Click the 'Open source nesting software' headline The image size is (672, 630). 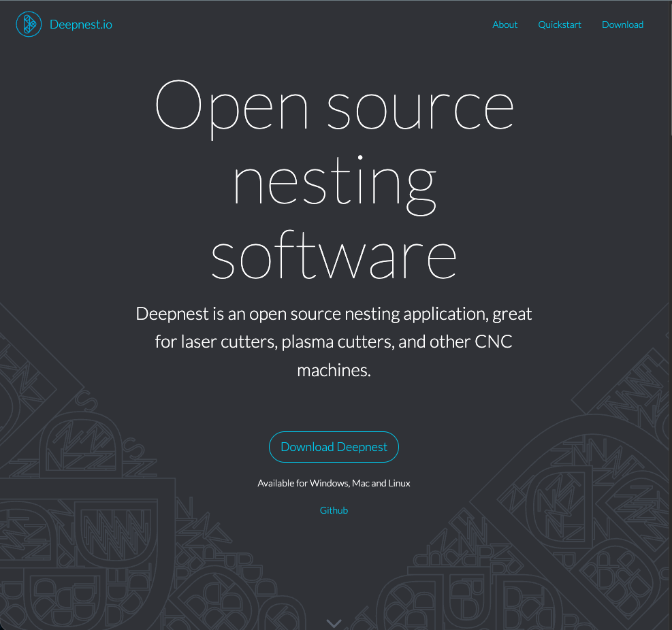[x=334, y=180]
